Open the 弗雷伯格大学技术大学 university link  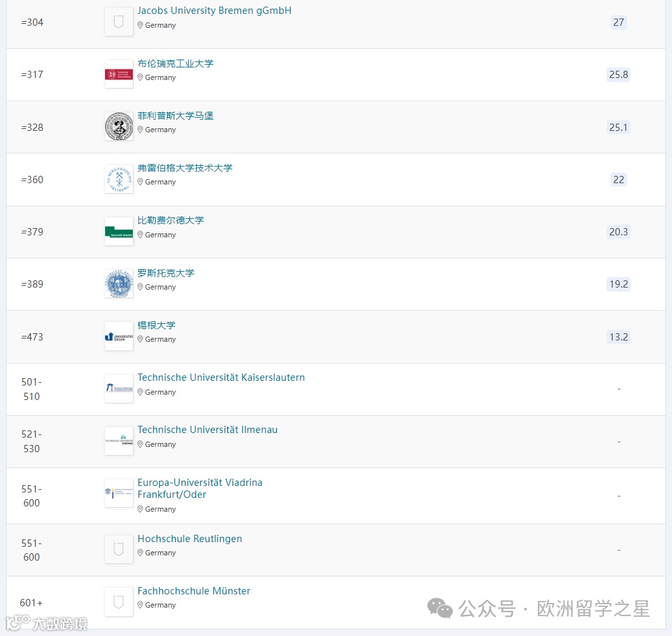click(x=185, y=168)
